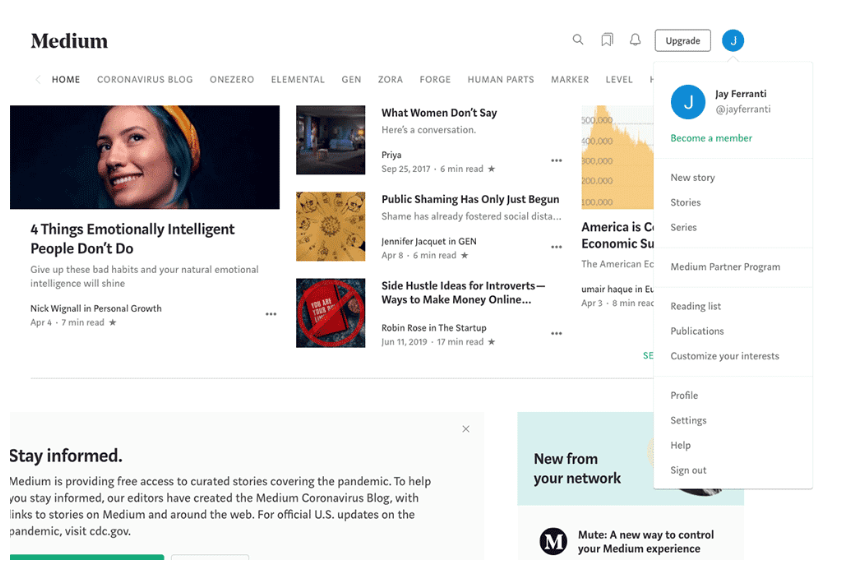Click the Medium M icon beside Mute article
845x576 pixels.
tap(553, 541)
